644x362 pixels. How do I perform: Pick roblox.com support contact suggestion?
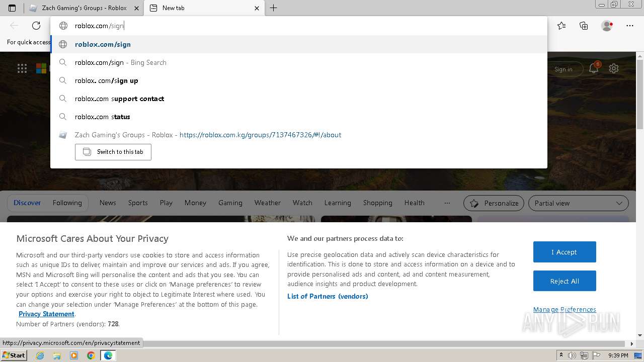coord(299,99)
